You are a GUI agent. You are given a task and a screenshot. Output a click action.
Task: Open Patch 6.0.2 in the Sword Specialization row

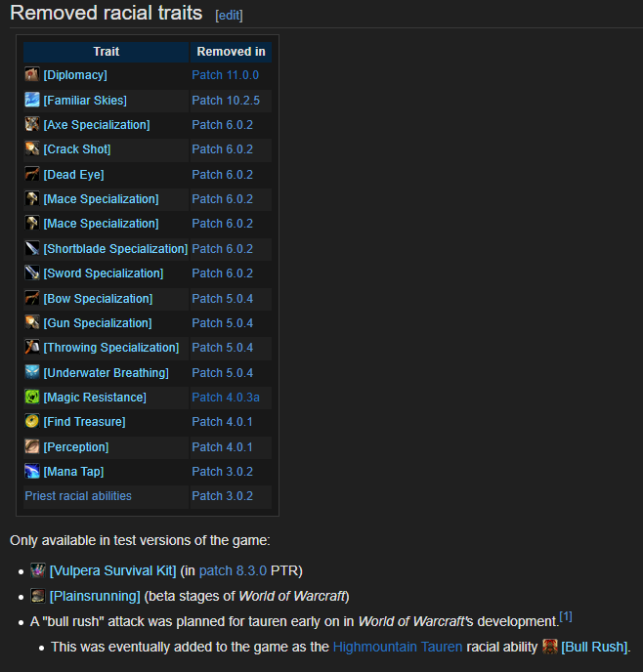222,273
